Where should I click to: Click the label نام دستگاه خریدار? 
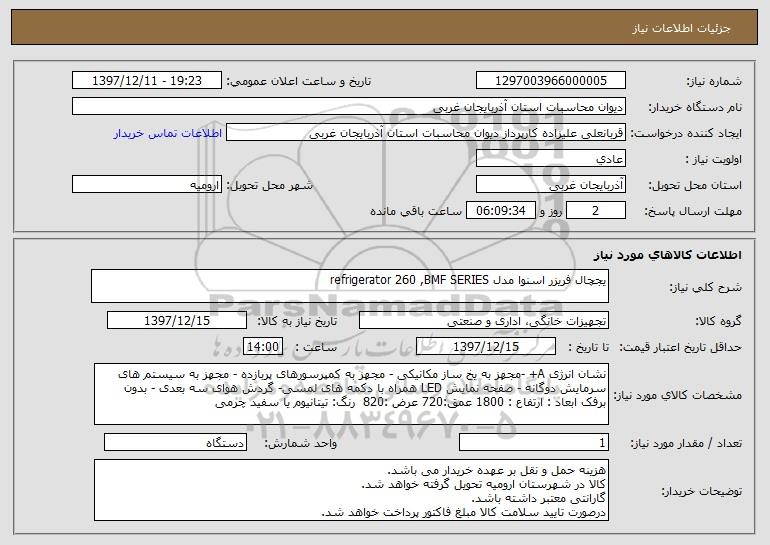pyautogui.click(x=695, y=108)
